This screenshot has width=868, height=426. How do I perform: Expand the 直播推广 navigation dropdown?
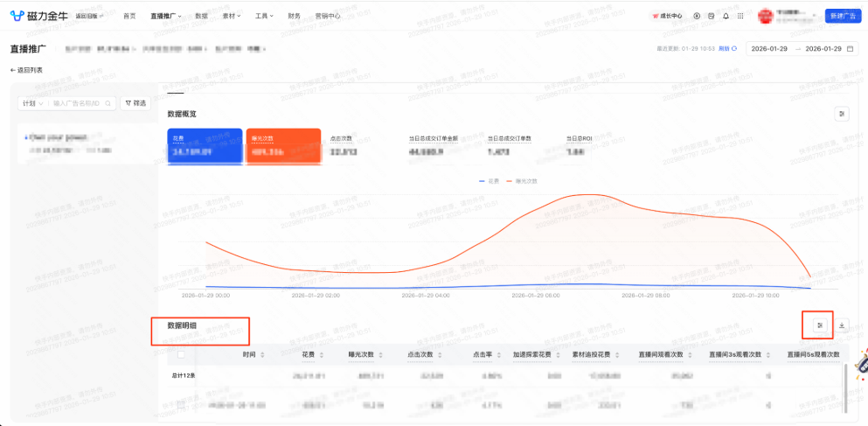pos(166,16)
